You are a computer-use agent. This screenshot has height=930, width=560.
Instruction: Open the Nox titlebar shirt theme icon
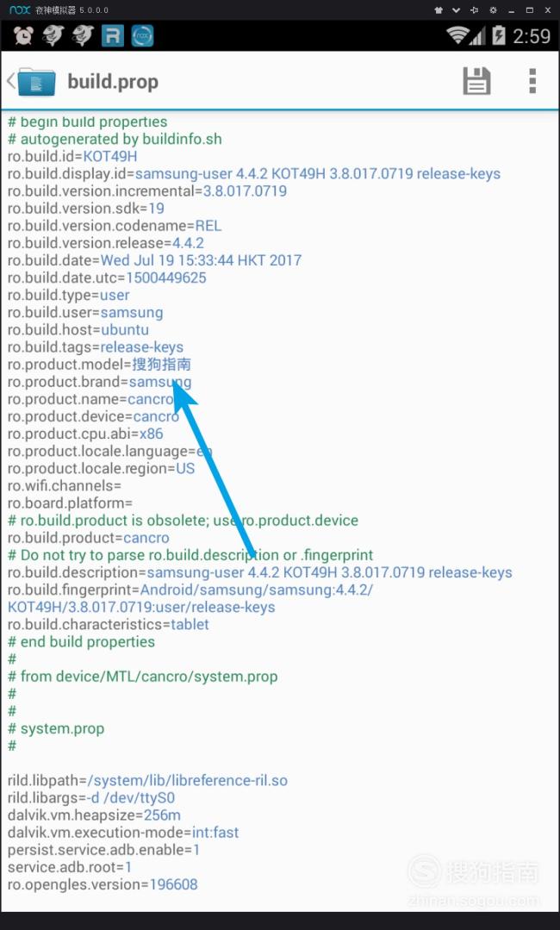[439, 10]
